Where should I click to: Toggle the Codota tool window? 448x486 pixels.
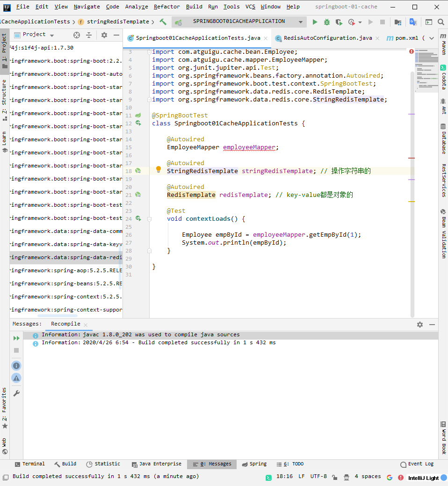point(443,77)
